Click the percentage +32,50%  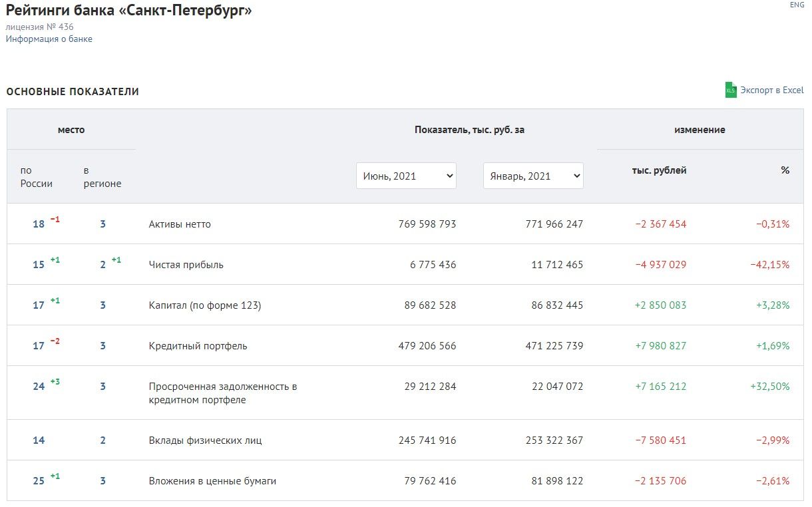coord(770,387)
